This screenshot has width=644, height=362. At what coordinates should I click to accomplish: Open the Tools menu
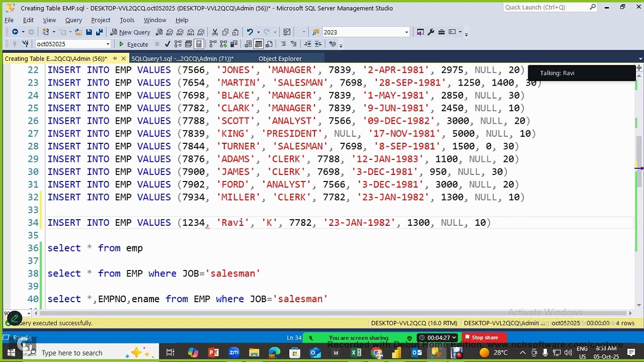(127, 20)
